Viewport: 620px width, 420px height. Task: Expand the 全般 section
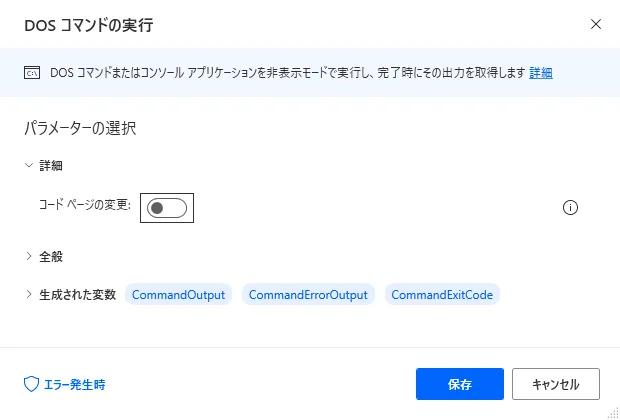pos(29,256)
